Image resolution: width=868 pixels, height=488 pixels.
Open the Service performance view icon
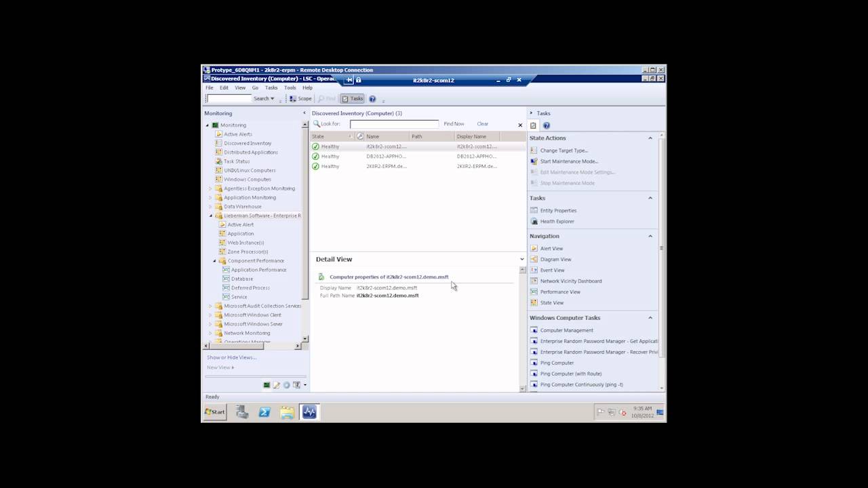[x=226, y=297]
